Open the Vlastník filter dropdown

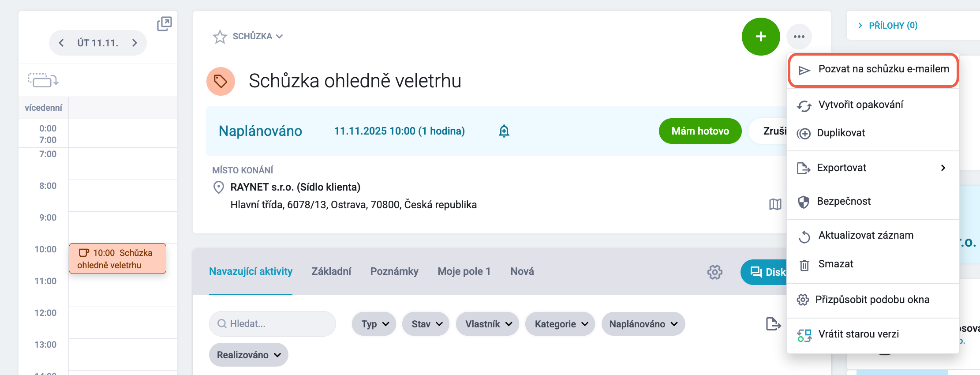[487, 324]
